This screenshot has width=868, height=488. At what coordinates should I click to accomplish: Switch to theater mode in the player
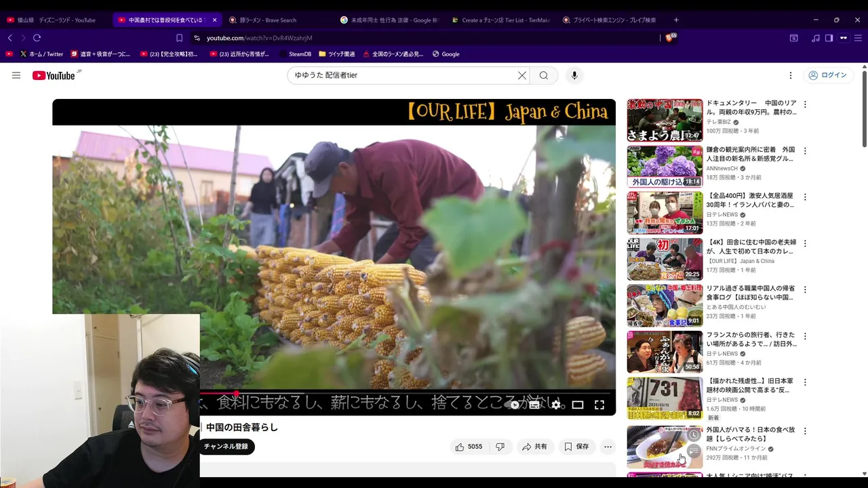578,405
